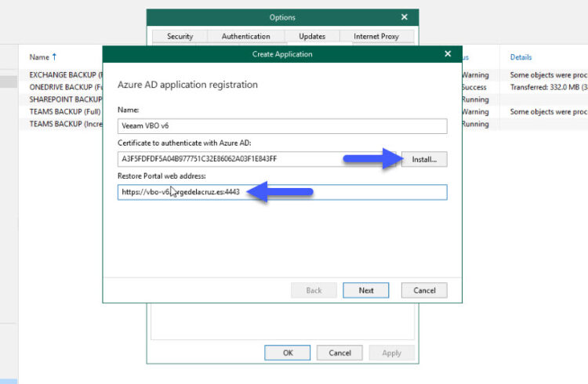Image resolution: width=588 pixels, height=384 pixels.
Task: Select the TEAMS BACKUP (Full) job row
Action: pos(65,112)
